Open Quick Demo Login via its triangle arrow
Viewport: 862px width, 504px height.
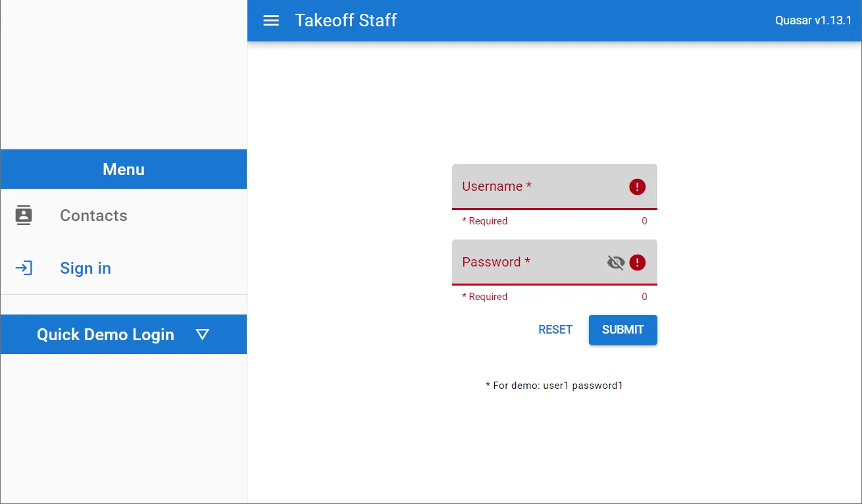pos(203,334)
